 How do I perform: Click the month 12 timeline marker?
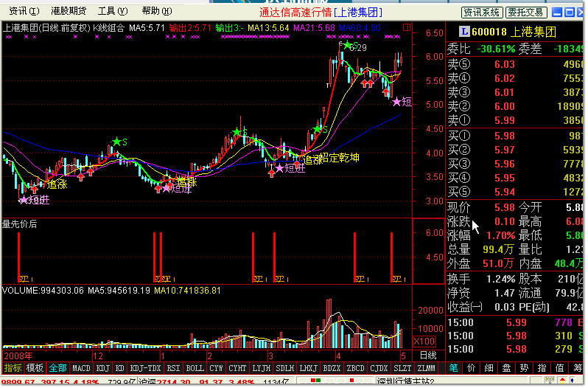98,356
